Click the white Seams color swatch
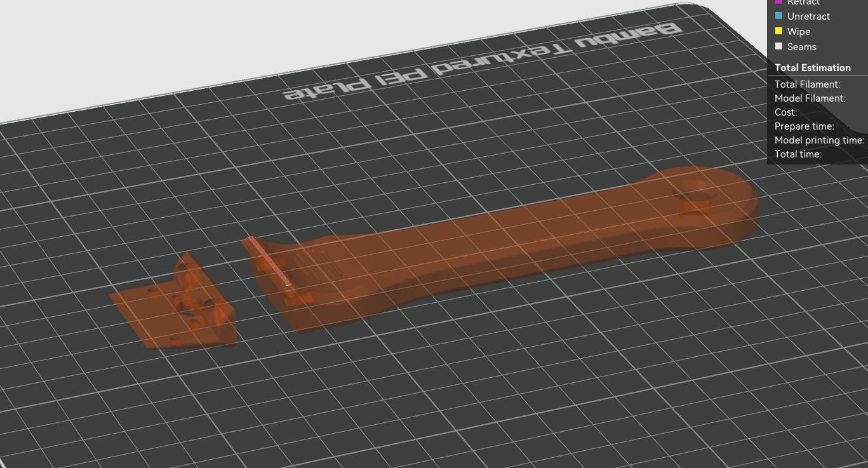868x468 pixels. (779, 46)
